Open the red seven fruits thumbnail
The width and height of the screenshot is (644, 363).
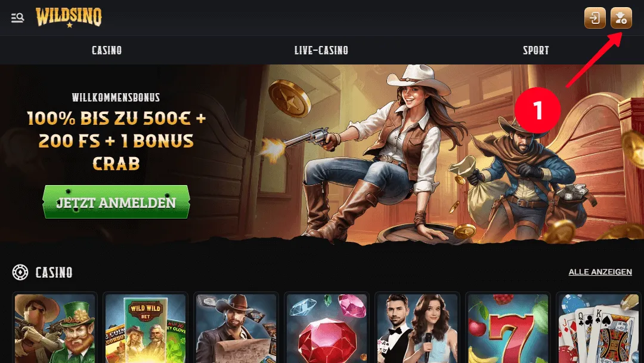(508, 328)
